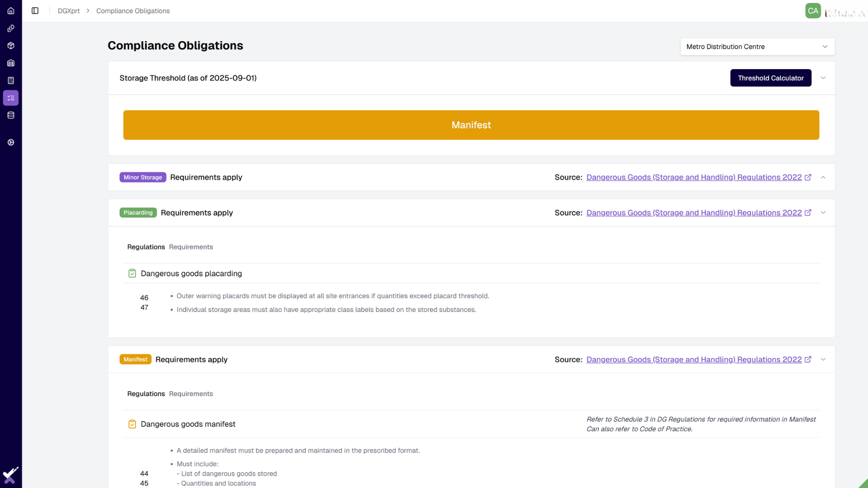The height and width of the screenshot is (488, 868).
Task: Open the database section from the sidebar
Action: 11,115
